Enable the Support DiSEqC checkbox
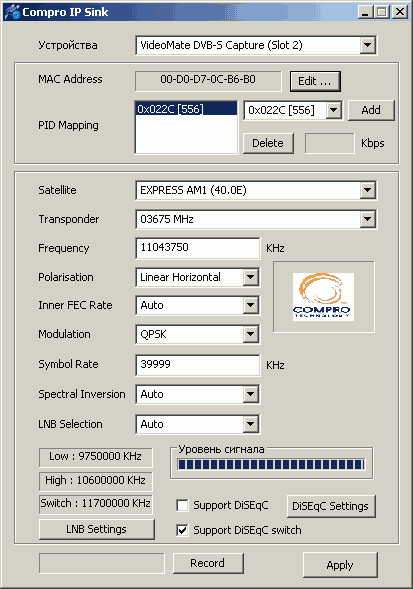413x589 pixels. tap(182, 505)
